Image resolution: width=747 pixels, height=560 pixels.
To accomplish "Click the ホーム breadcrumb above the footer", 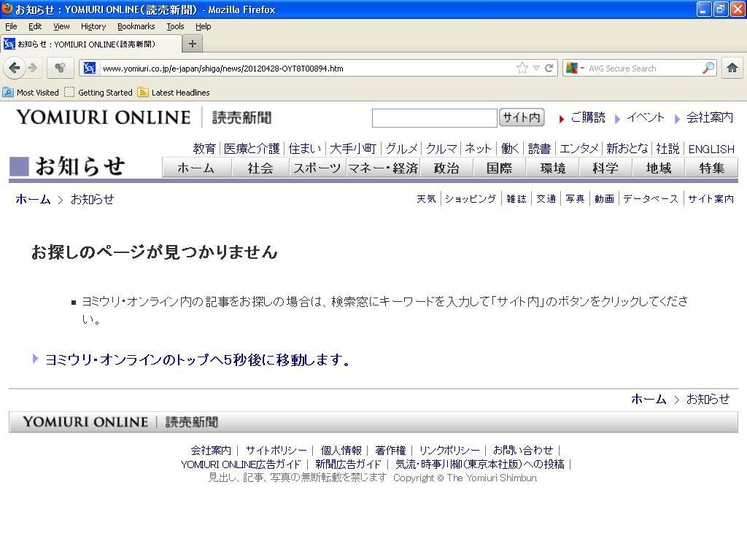I will [x=649, y=399].
